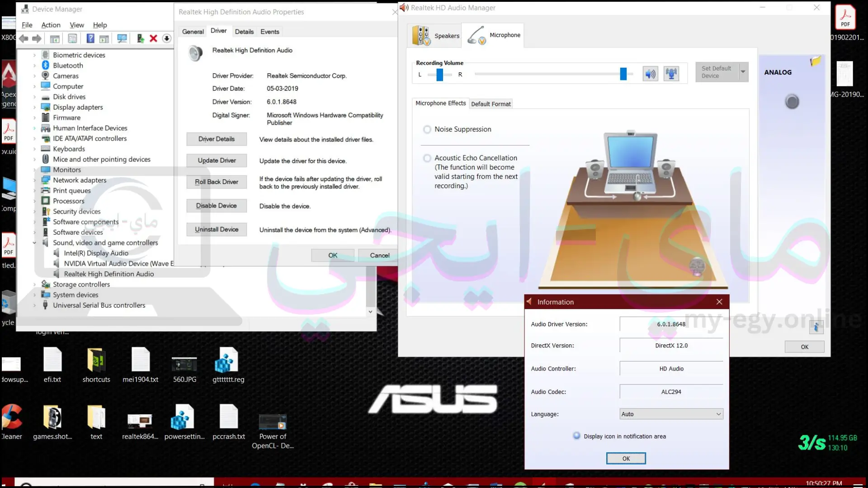Select pccrash.txt desktop file
868x488 pixels.
(229, 422)
